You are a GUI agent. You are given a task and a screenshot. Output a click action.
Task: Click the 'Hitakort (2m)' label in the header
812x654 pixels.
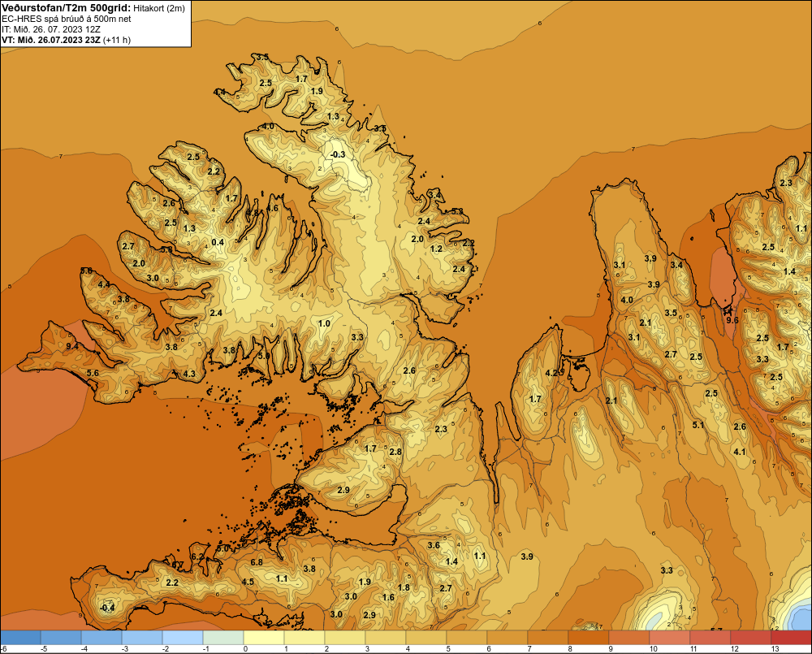pyautogui.click(x=159, y=8)
